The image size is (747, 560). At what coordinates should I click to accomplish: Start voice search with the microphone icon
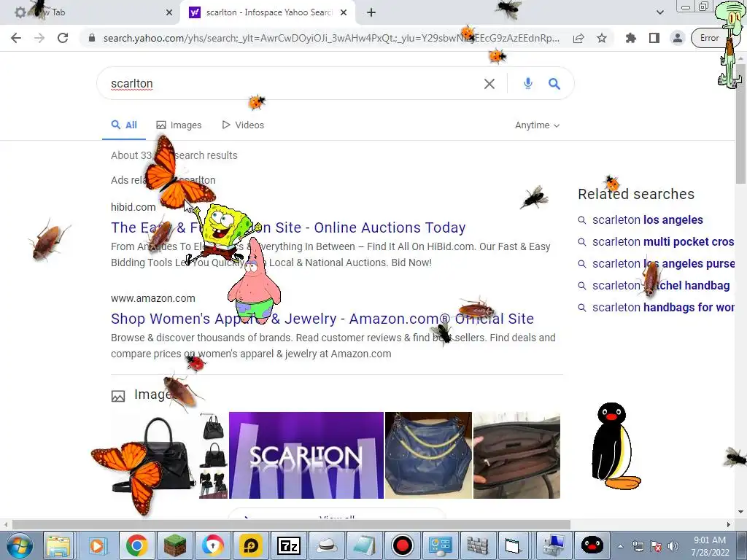point(528,84)
